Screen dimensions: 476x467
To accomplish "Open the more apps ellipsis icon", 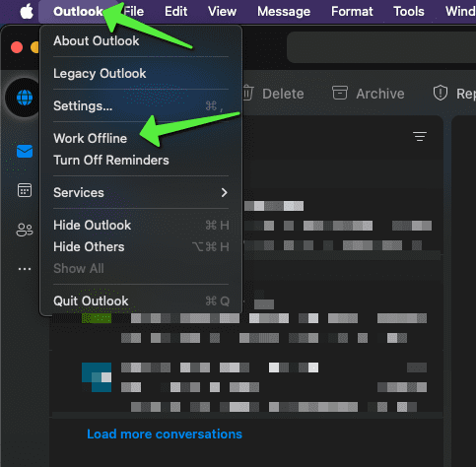I will [x=25, y=269].
